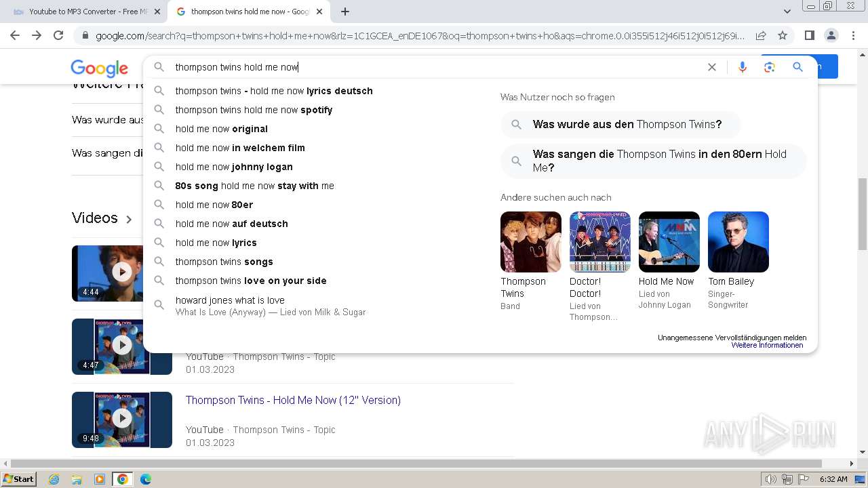Choose suggestion 'thompson twins love on your side'
Screen dimensions: 868x488
251,281
